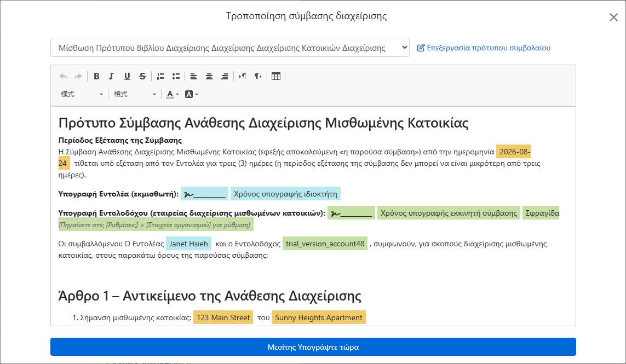626x364 pixels.
Task: Click the Άρθρο 1 heading
Action: [x=210, y=296]
